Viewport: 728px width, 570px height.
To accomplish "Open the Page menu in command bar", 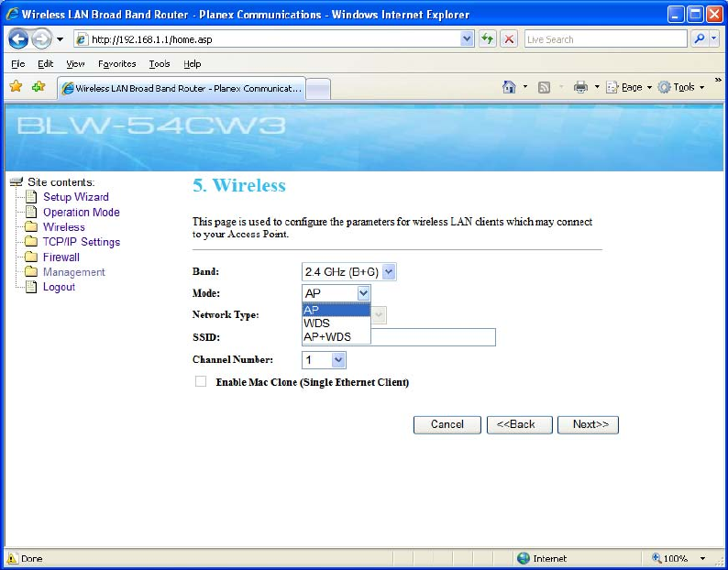I will coord(629,87).
